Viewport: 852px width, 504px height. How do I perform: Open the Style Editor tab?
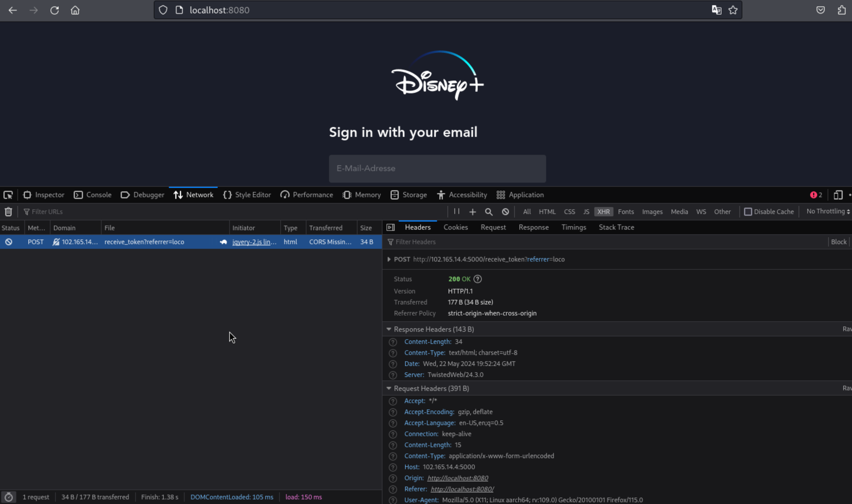[247, 195]
